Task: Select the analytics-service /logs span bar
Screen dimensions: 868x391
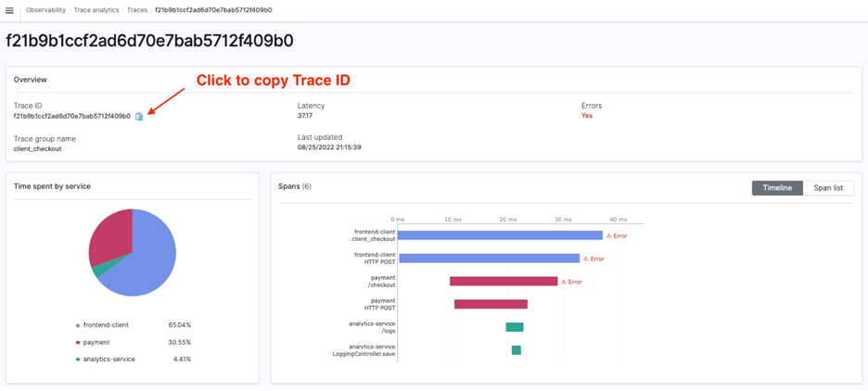Action: pyautogui.click(x=515, y=327)
